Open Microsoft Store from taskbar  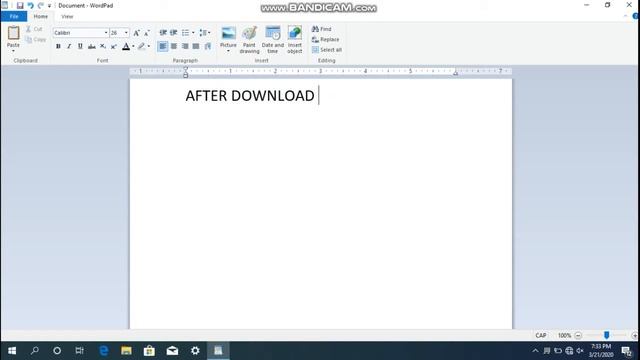149,351
